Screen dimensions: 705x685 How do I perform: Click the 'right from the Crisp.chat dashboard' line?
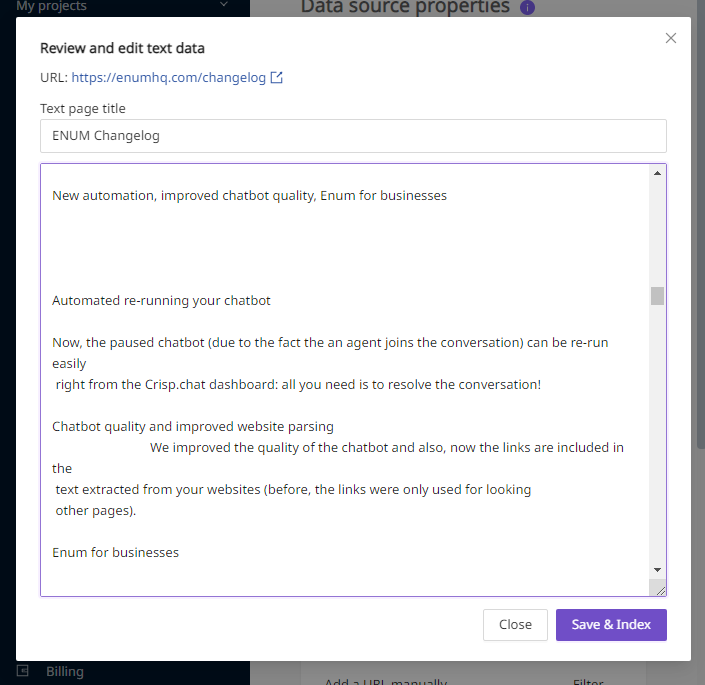(x=298, y=385)
